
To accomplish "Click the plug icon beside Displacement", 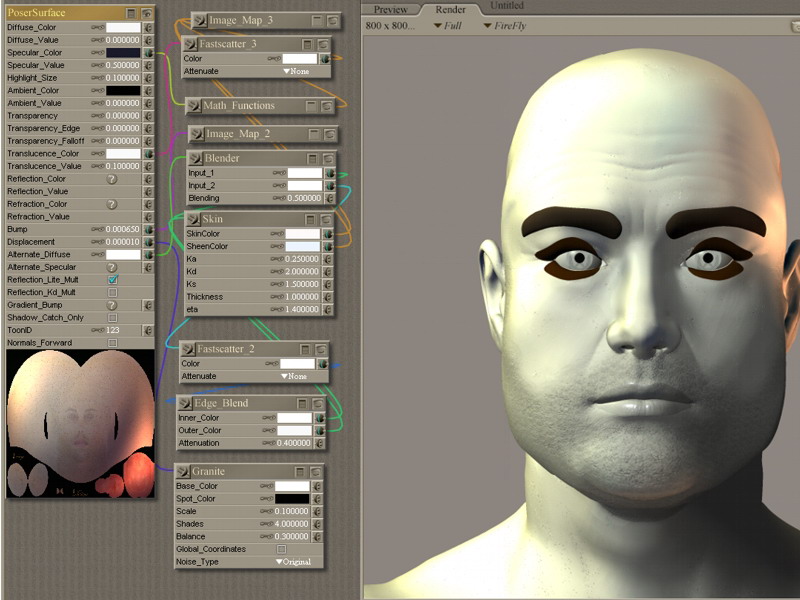I will 148,242.
